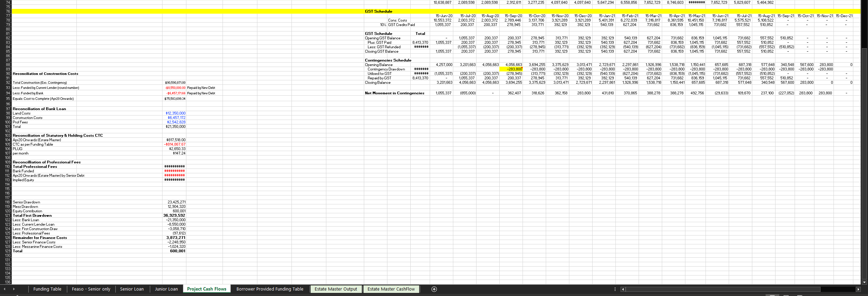Select the Contingencies Schedule heading
The height and width of the screenshot is (296, 868).
pos(388,60)
